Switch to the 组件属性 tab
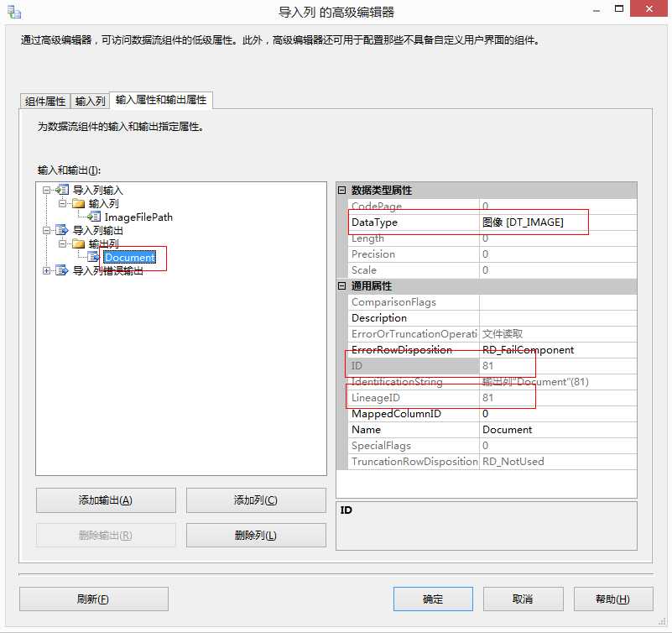 pos(44,100)
